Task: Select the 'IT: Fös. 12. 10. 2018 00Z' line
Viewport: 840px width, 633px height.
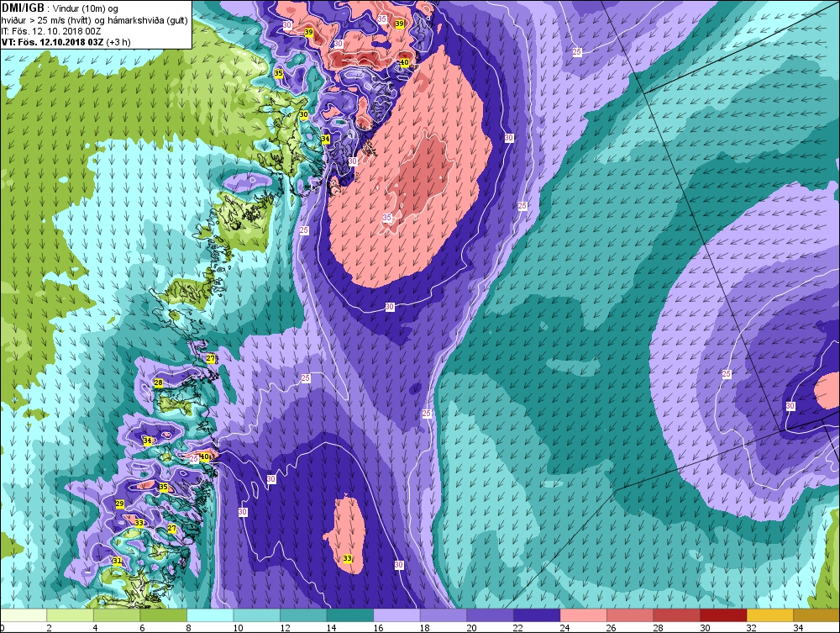Action: [x=51, y=31]
